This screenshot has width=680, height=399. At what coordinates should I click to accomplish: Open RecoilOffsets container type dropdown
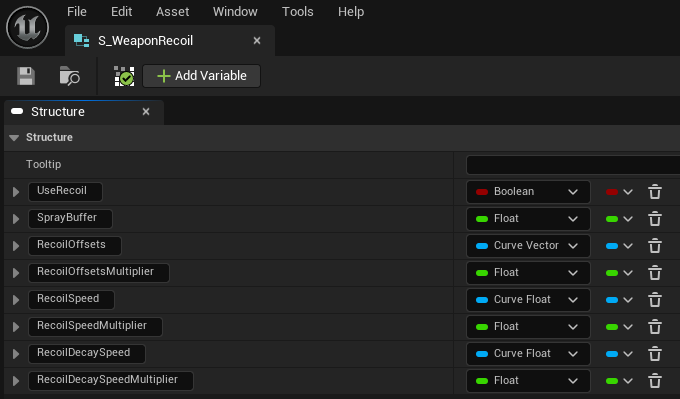[x=619, y=246]
